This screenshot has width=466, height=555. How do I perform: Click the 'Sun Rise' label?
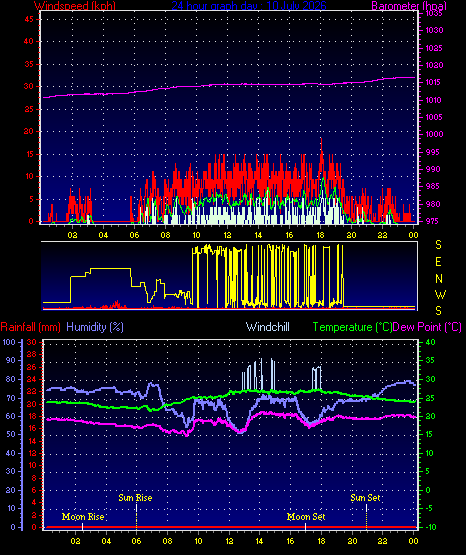[x=135, y=498]
